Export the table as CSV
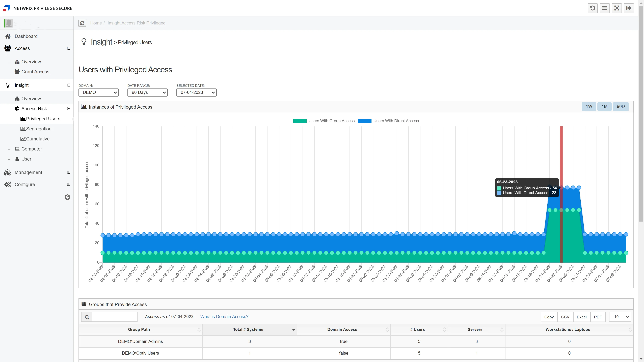This screenshot has height=362, width=644. click(x=565, y=317)
